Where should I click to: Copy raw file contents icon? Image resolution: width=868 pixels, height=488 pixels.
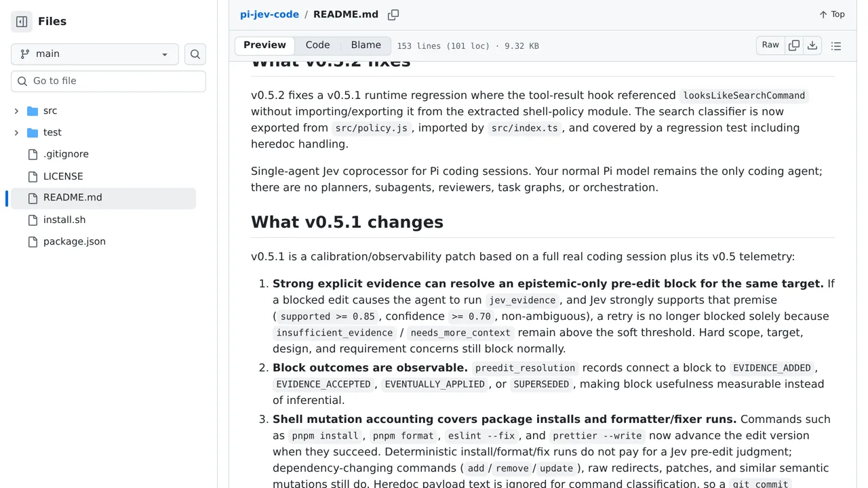coord(794,45)
